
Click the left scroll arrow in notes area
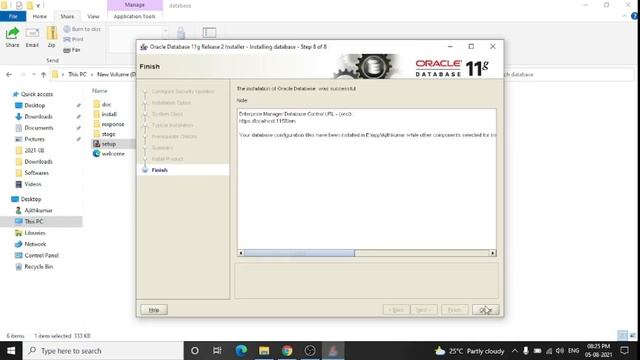coord(241,253)
